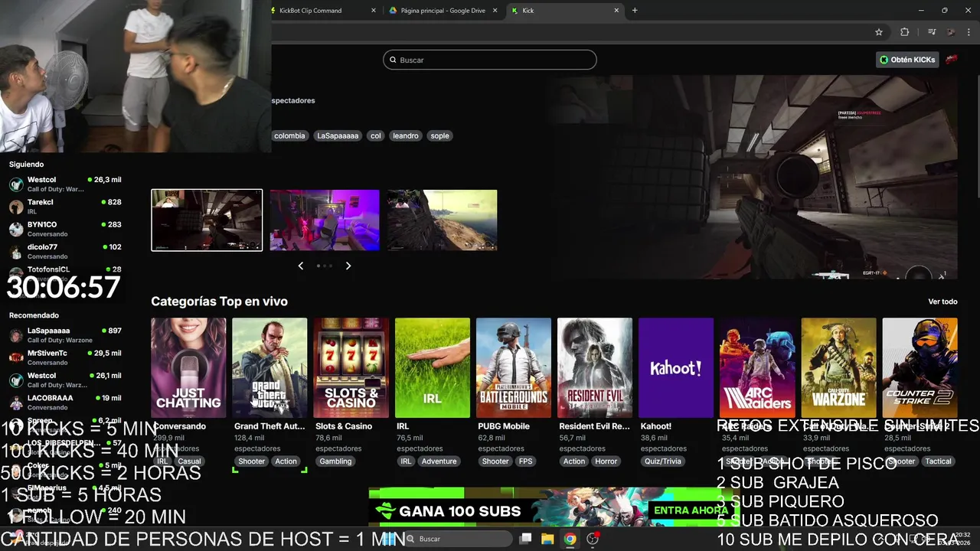Click the Obtén KICKs button
Screen dimensions: 980x551
(x=907, y=60)
